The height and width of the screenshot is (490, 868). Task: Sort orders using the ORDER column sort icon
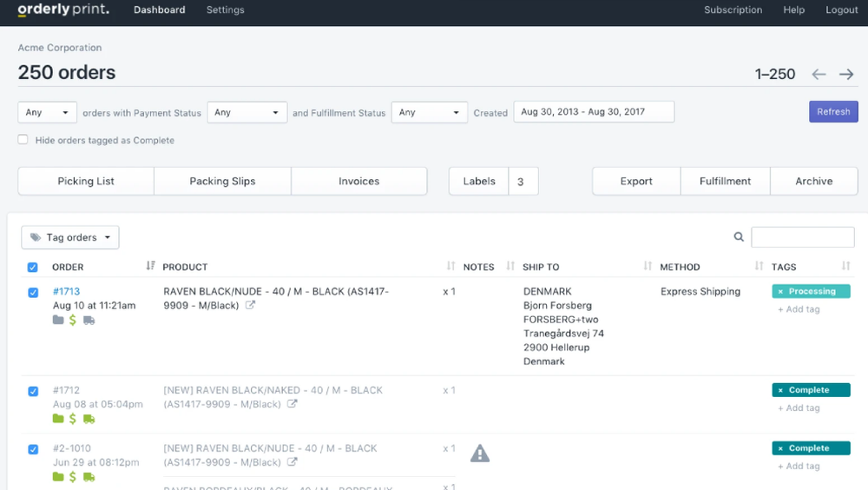[x=150, y=266]
